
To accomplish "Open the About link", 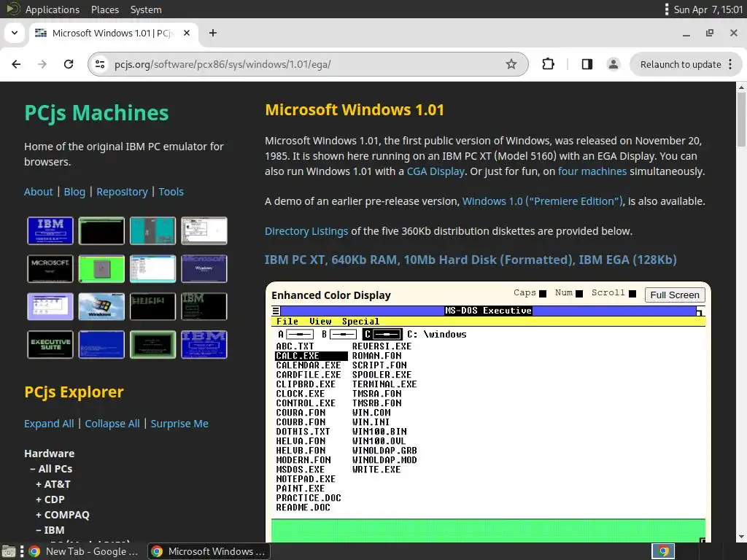I will pyautogui.click(x=38, y=192).
